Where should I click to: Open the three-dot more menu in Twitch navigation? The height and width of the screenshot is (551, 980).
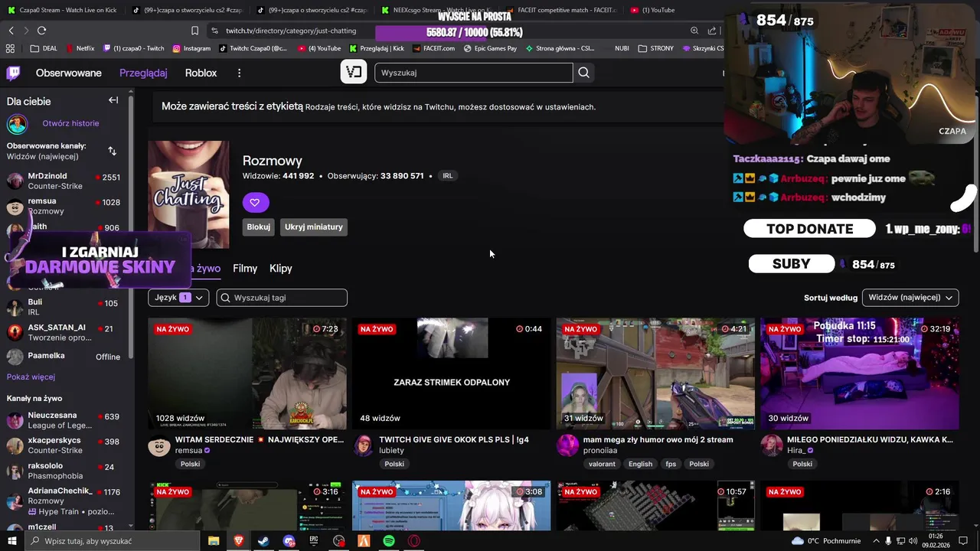(239, 73)
